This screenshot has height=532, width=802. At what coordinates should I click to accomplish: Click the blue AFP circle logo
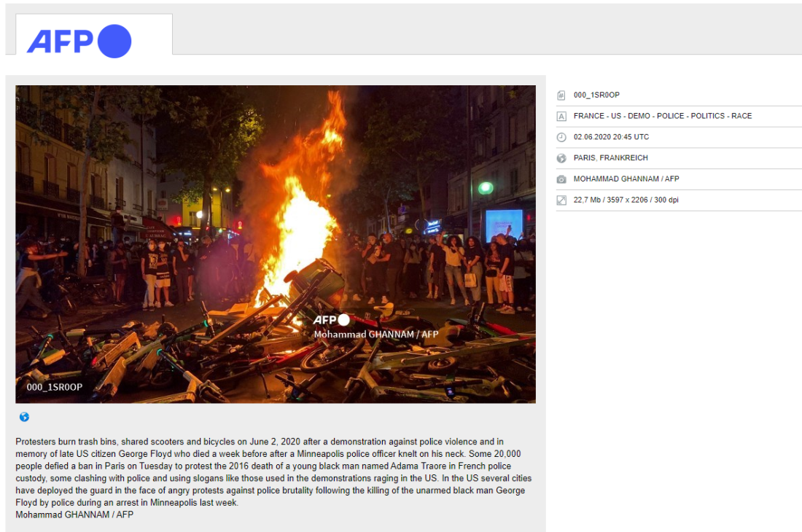pos(114,42)
